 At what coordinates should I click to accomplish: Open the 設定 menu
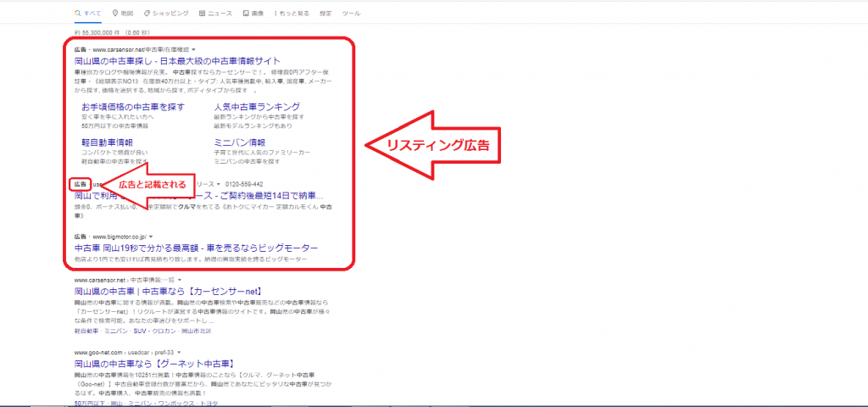tap(325, 13)
